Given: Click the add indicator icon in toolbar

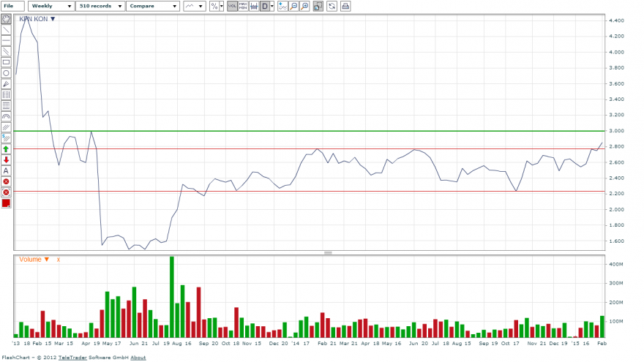Looking at the screenshot, I should [x=282, y=6].
